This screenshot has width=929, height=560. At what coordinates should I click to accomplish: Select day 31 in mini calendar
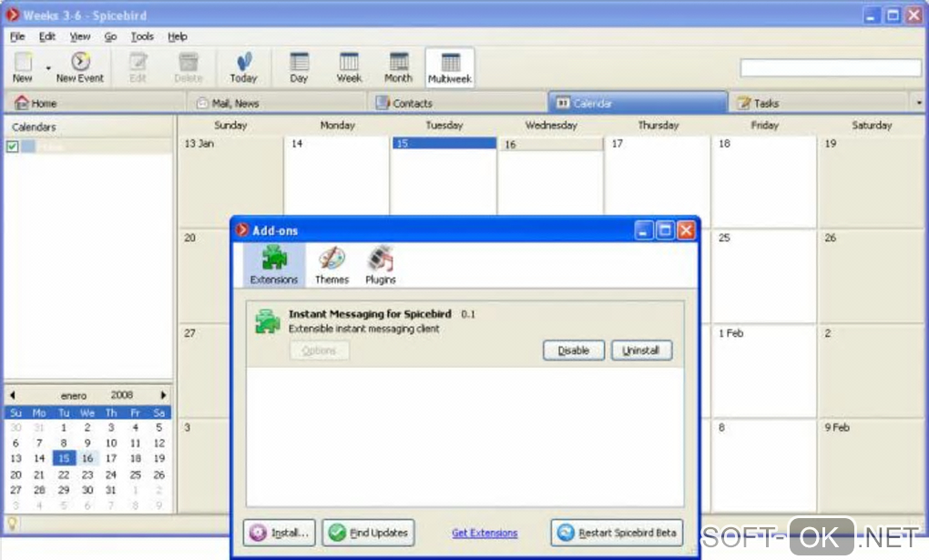click(x=111, y=490)
